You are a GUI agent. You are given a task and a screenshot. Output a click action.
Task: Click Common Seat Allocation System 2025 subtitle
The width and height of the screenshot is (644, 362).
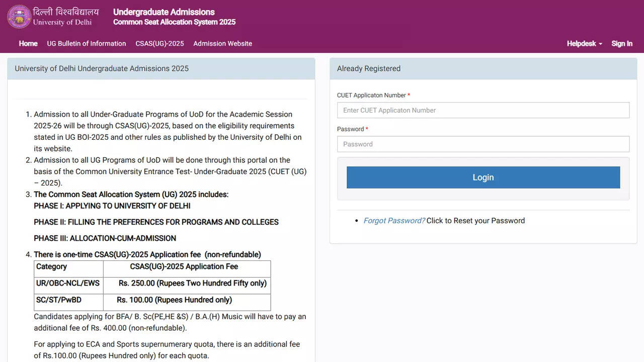coord(174,22)
